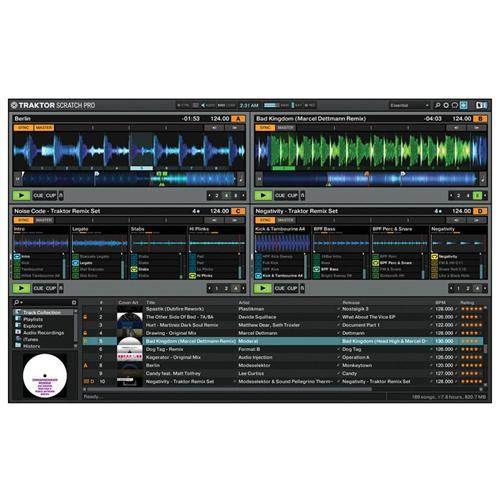Toggle MASTER on Deck A
500x500 pixels.
click(x=44, y=128)
